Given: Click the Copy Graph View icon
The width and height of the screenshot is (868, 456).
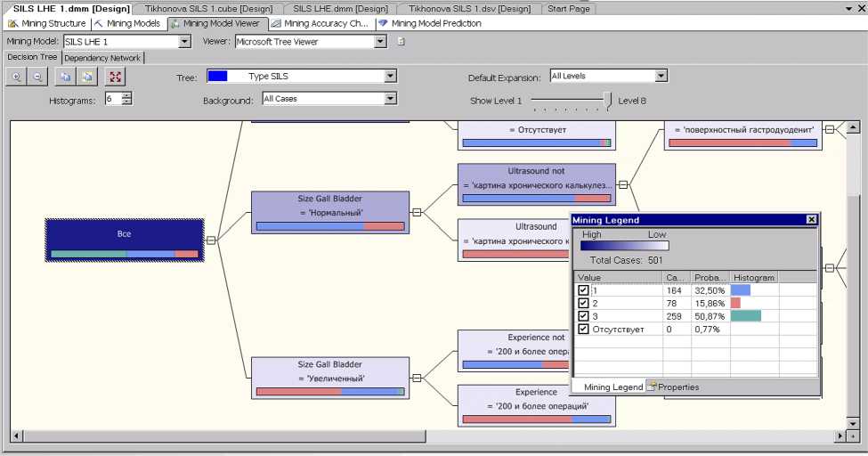Looking at the screenshot, I should [65, 77].
